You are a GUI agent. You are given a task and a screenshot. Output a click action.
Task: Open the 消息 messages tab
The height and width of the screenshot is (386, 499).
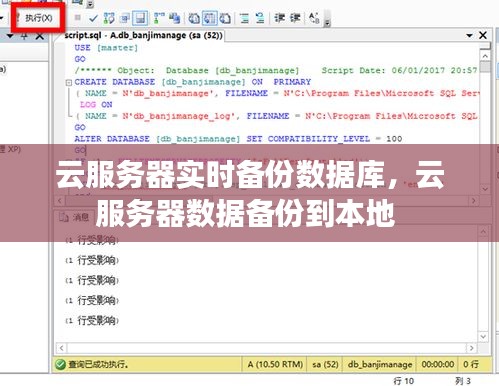(74, 217)
